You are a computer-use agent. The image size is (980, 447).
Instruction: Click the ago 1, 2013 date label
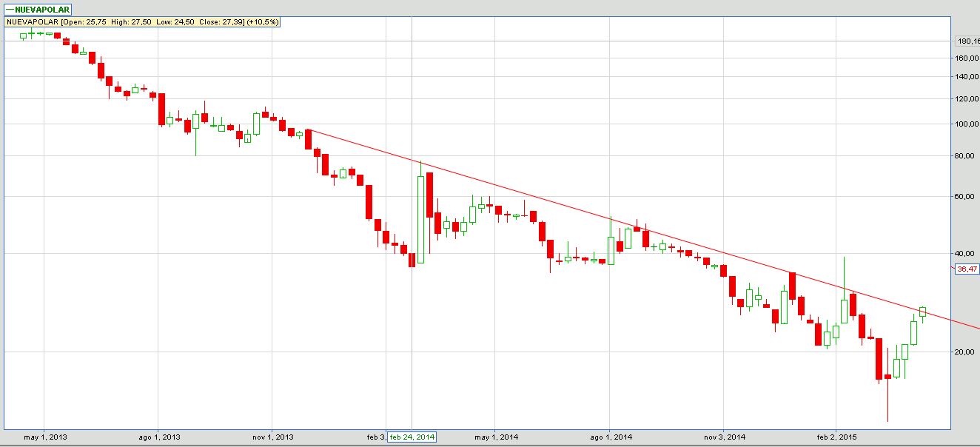[160, 437]
